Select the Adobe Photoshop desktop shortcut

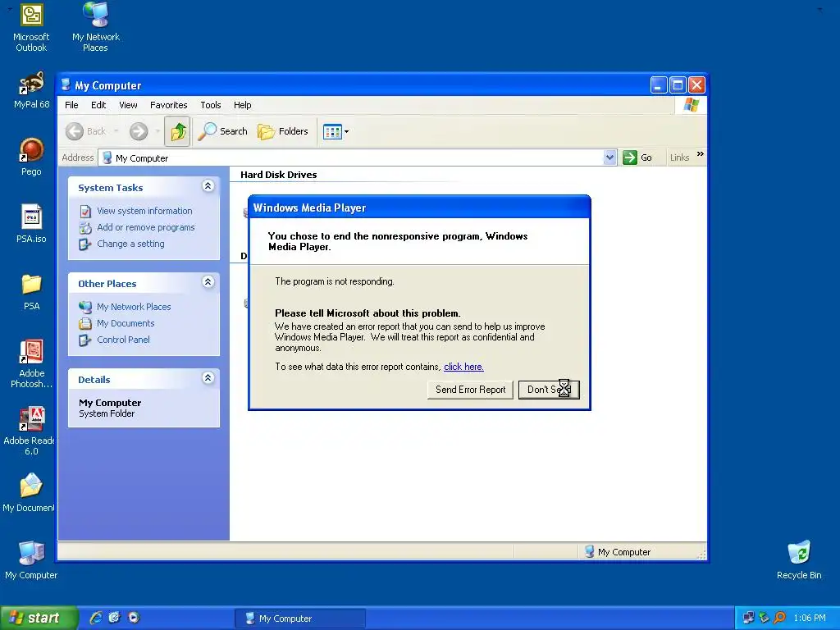pyautogui.click(x=31, y=363)
